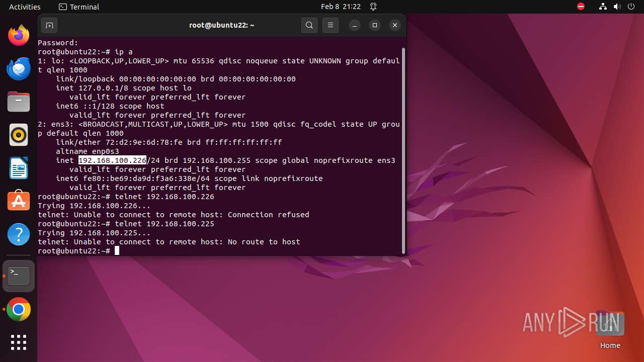Open the clock calendar Feb 8 21:22
The image size is (644, 362).
click(341, 7)
